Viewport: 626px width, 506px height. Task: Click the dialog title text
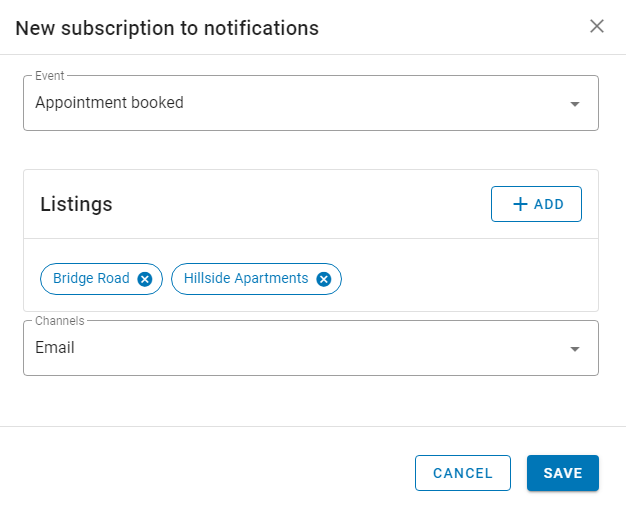pos(167,28)
